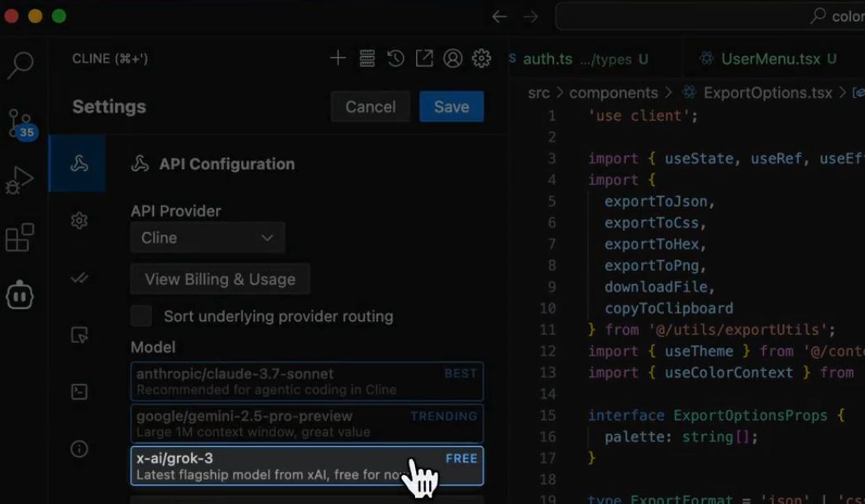This screenshot has height=504, width=865.
Task: Open the About info settings icon
Action: pyautogui.click(x=79, y=449)
